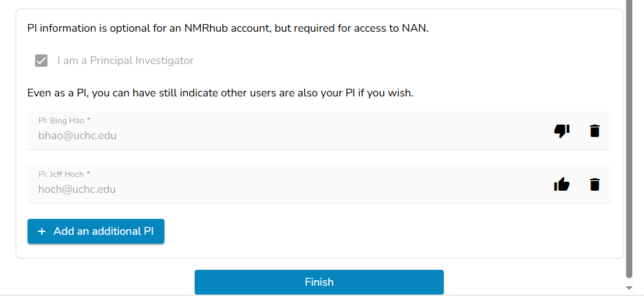Delete the Bing Hao PI entry

click(594, 131)
